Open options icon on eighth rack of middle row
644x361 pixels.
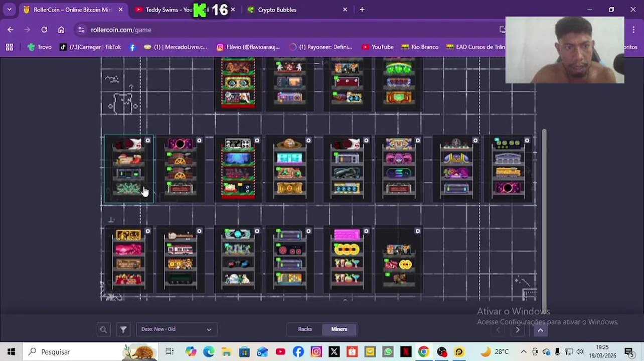coord(527,141)
